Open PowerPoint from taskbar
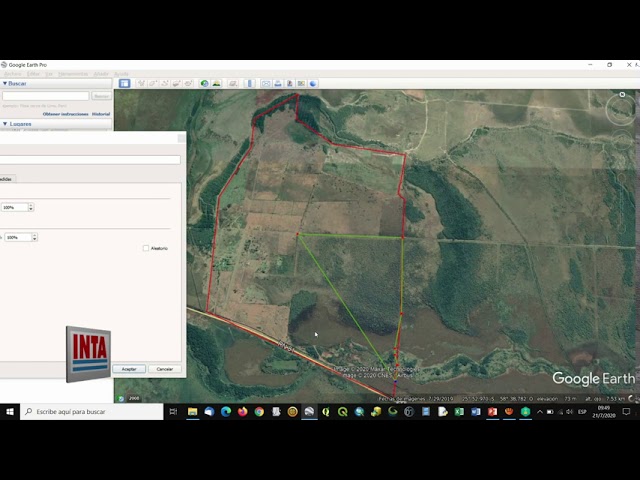 coord(492,412)
